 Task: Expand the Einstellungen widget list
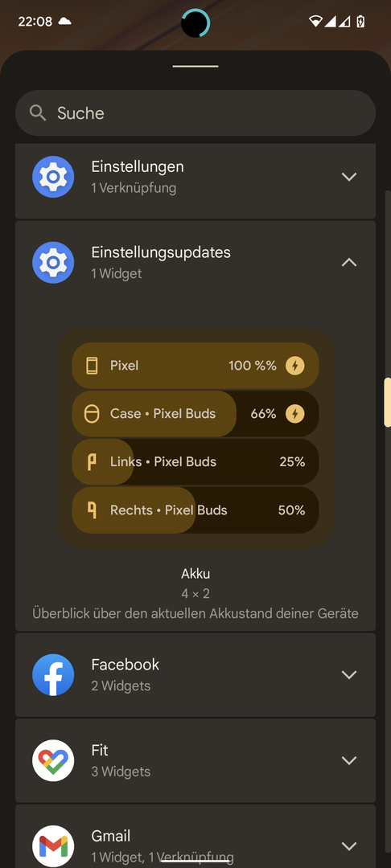(x=349, y=177)
